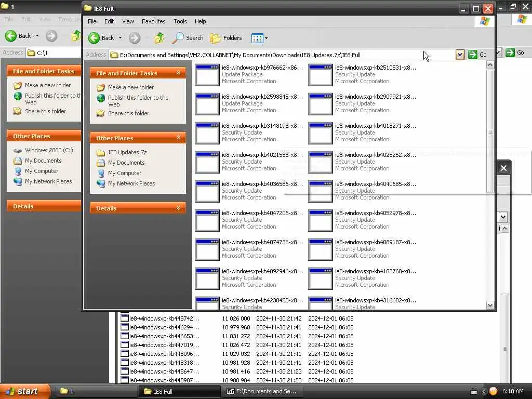Open IE8 Updates.7z link in Other Places

(127, 152)
